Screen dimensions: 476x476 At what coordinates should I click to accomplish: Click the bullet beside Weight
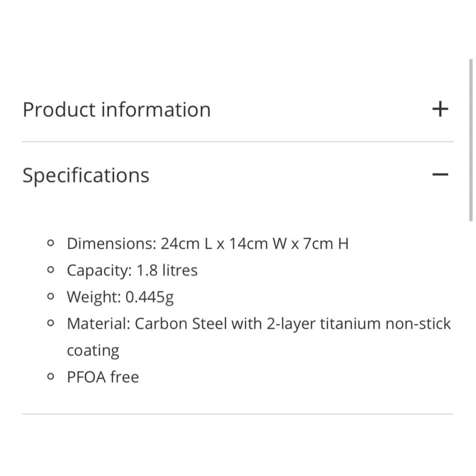51,297
